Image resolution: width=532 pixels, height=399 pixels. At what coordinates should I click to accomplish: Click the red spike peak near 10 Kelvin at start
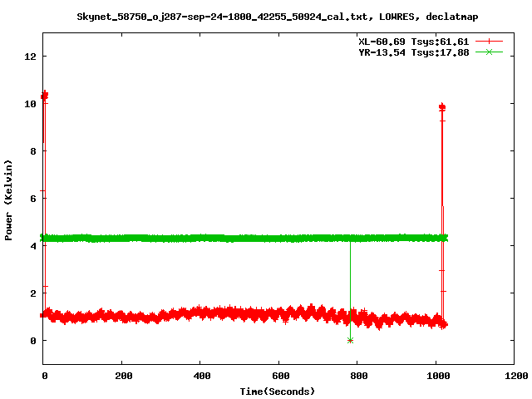click(x=44, y=96)
